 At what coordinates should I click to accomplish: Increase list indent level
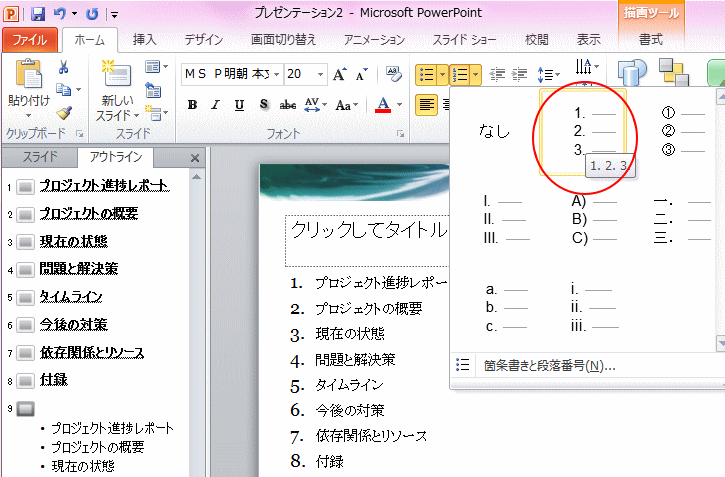pos(520,74)
